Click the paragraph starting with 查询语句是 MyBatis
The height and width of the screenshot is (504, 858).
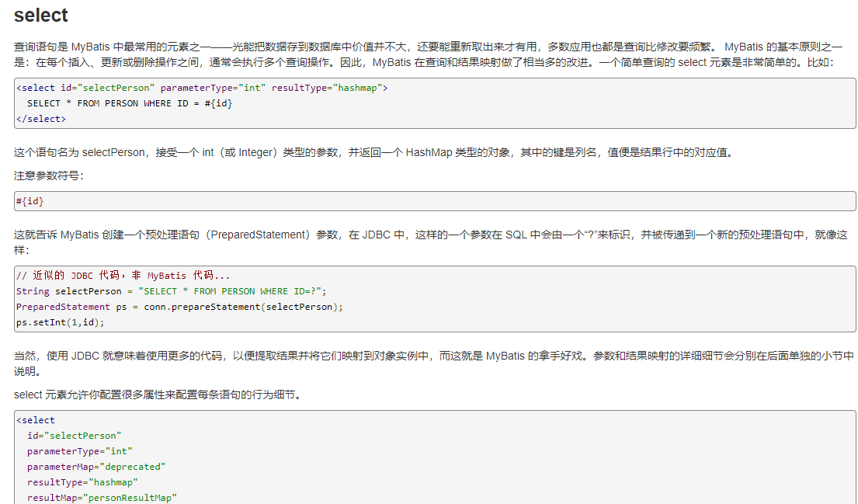pos(427,54)
